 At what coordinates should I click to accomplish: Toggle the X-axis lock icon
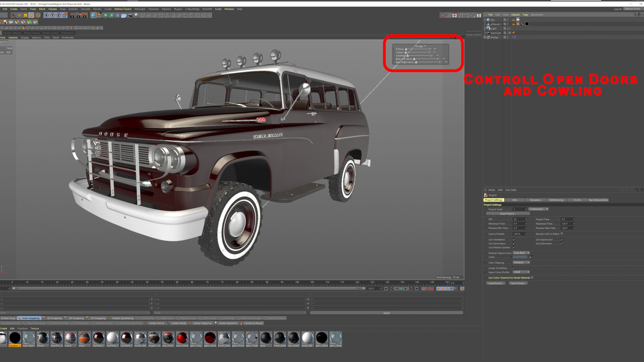tap(46, 15)
